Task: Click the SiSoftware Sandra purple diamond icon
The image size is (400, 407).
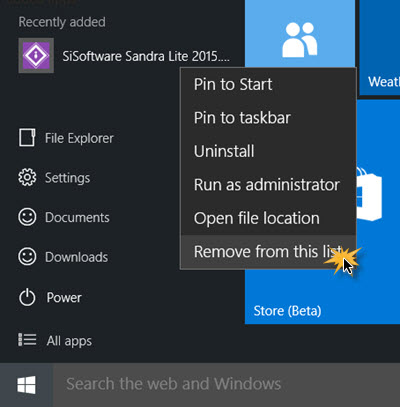Action: point(36,56)
